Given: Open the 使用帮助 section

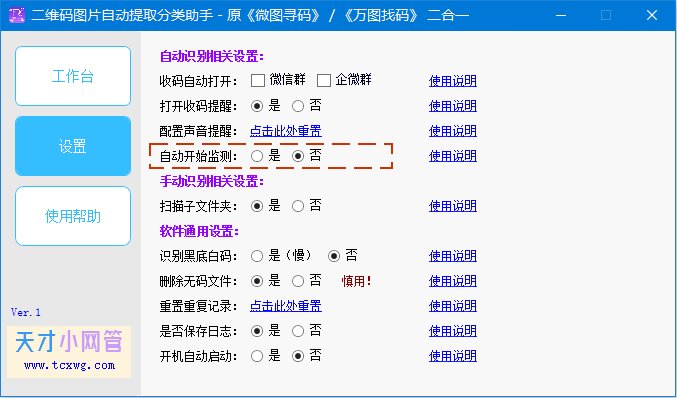Looking at the screenshot, I should point(73,216).
